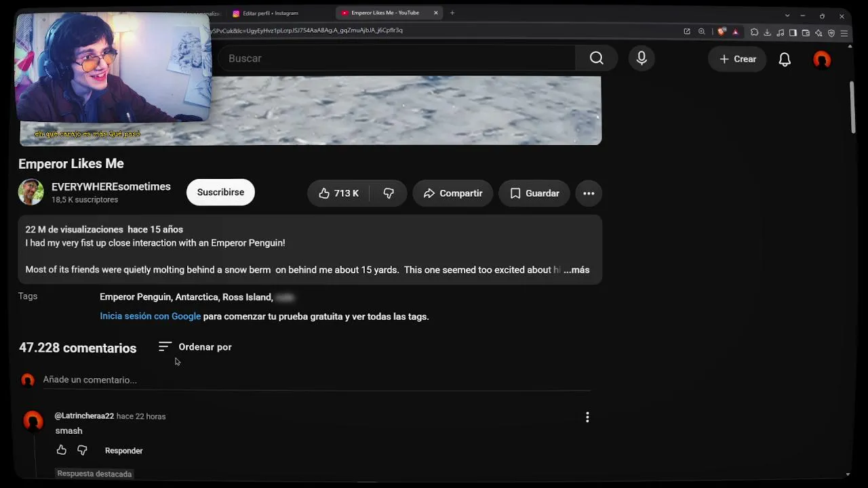Close the Emperor Likes Me YouTube tab
This screenshot has width=868, height=488.
point(436,13)
